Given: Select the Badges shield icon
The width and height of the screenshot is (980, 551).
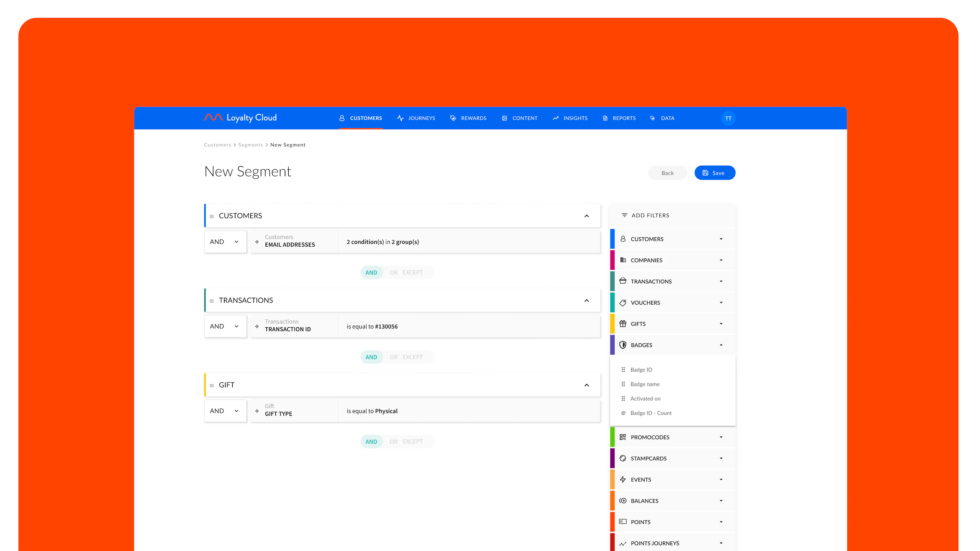Looking at the screenshot, I should 623,345.
